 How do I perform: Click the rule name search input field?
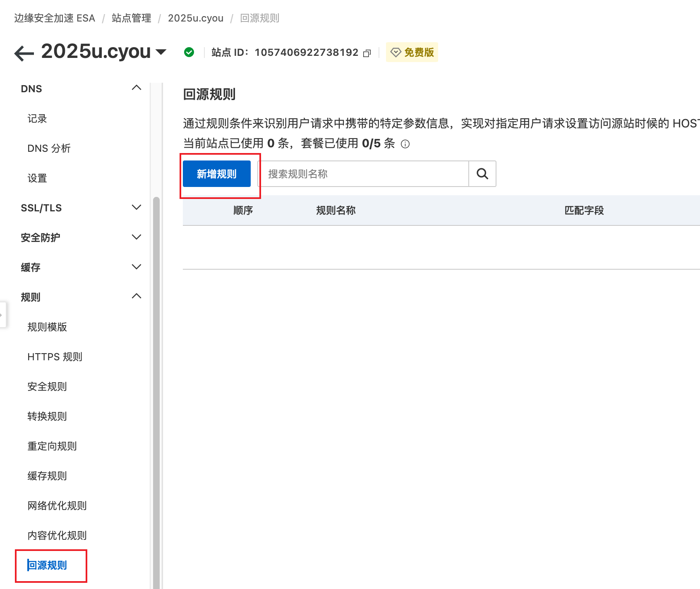click(363, 174)
